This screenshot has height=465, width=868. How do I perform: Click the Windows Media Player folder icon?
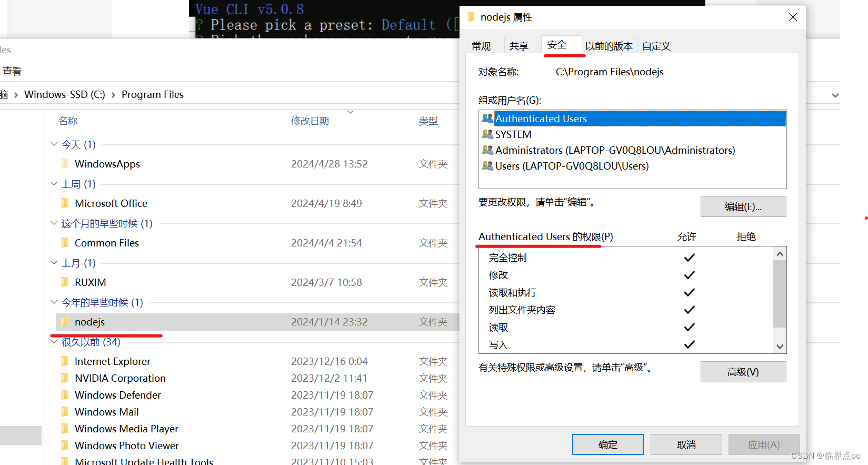pyautogui.click(x=65, y=429)
